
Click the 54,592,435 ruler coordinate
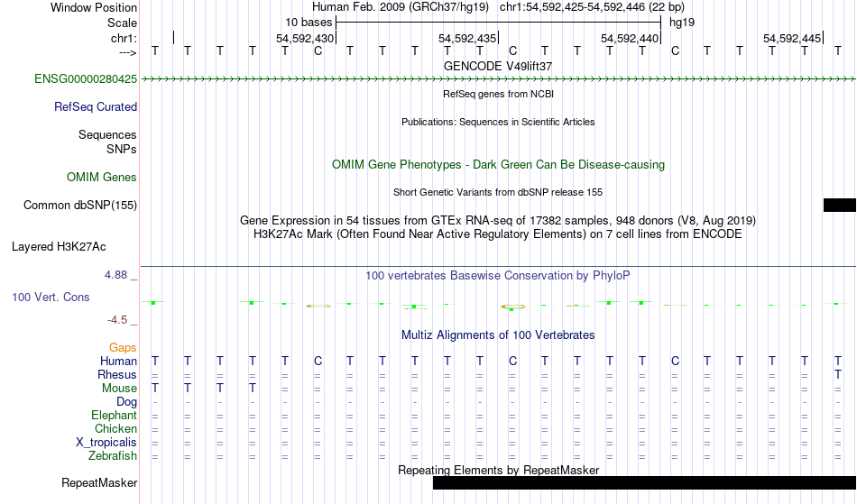[x=467, y=38]
